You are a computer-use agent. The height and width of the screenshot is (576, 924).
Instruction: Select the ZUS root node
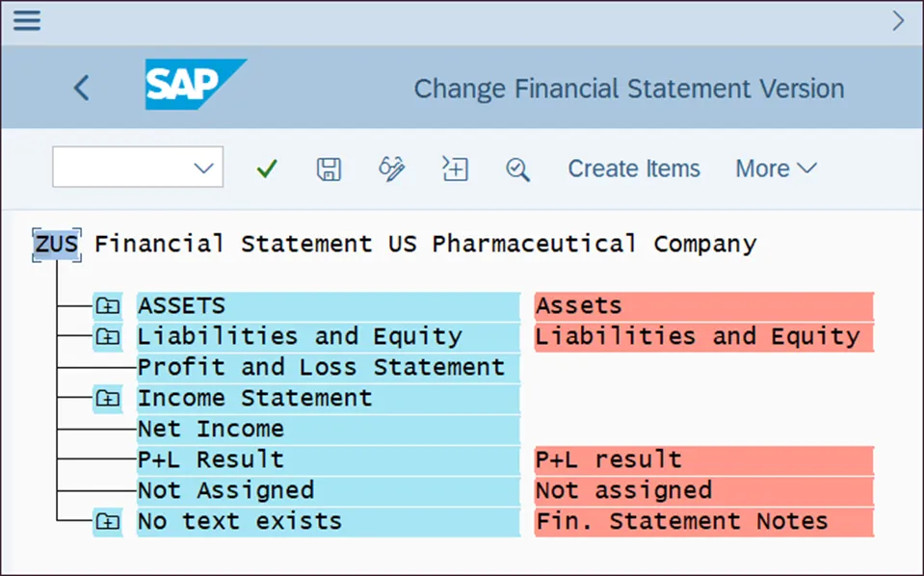click(57, 244)
